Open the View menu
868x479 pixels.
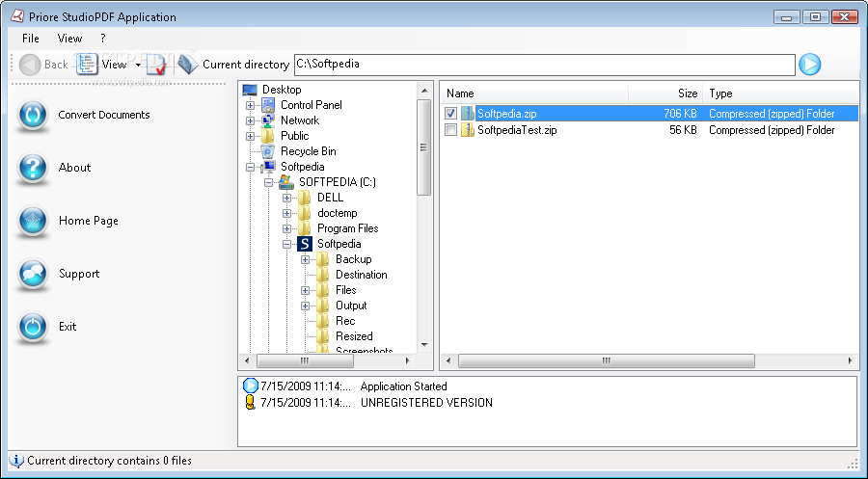(69, 39)
